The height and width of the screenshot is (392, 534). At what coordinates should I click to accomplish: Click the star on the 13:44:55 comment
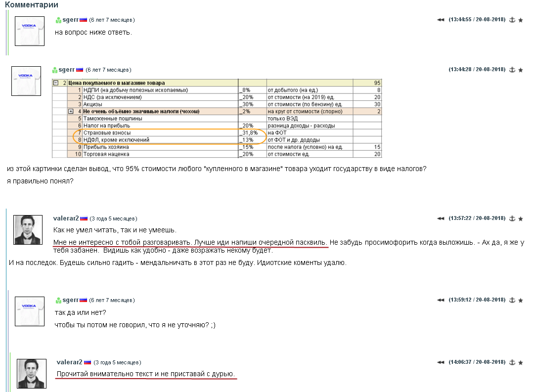pos(521,20)
